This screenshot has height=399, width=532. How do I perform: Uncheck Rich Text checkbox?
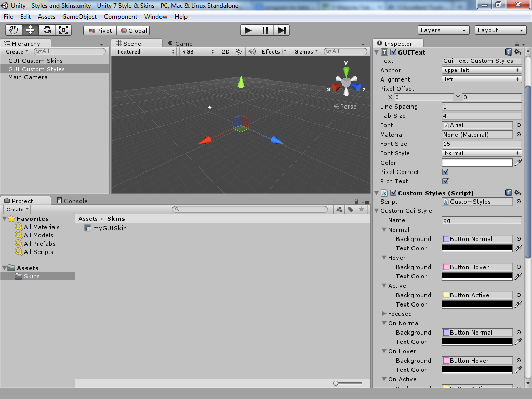pos(445,181)
